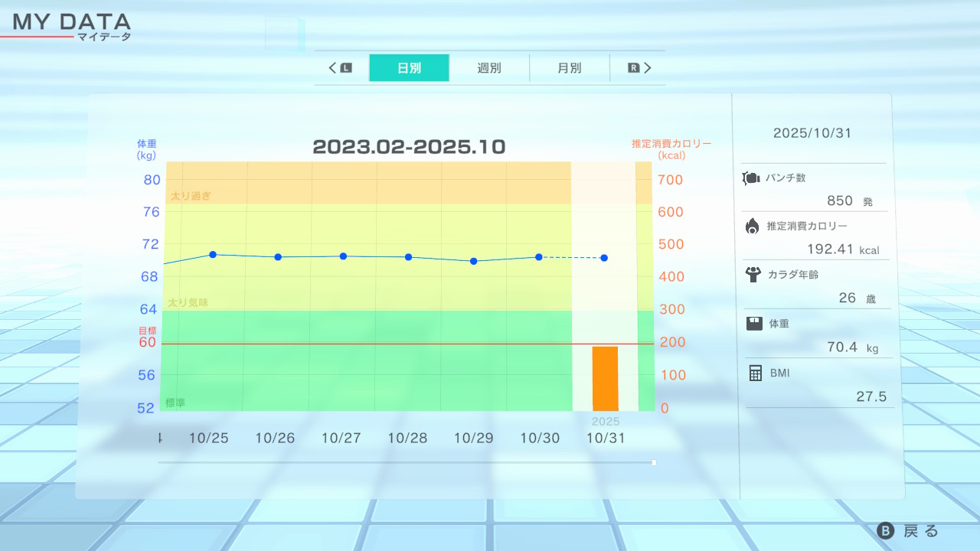Click the estimated calories flame icon
980x551 pixels.
click(752, 226)
